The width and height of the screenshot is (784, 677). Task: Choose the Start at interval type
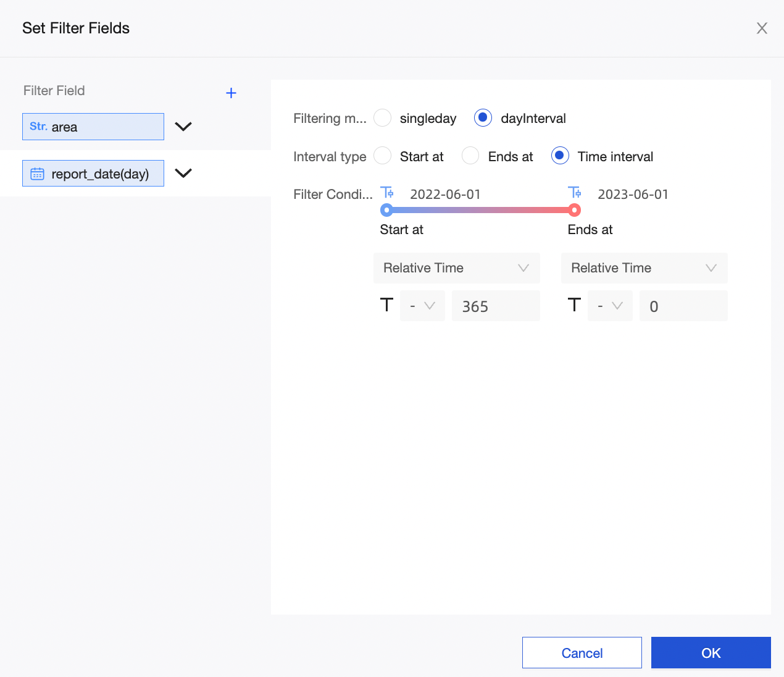pyautogui.click(x=383, y=156)
